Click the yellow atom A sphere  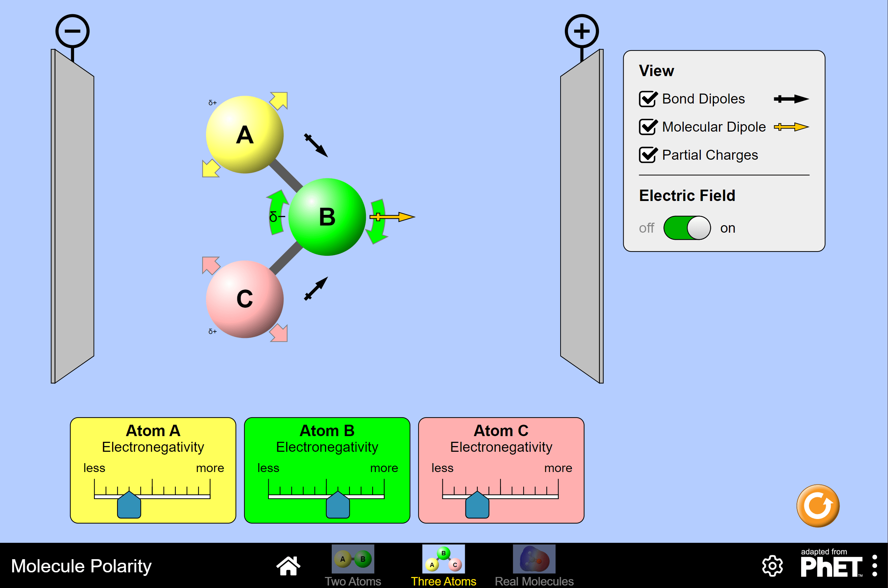(x=245, y=134)
